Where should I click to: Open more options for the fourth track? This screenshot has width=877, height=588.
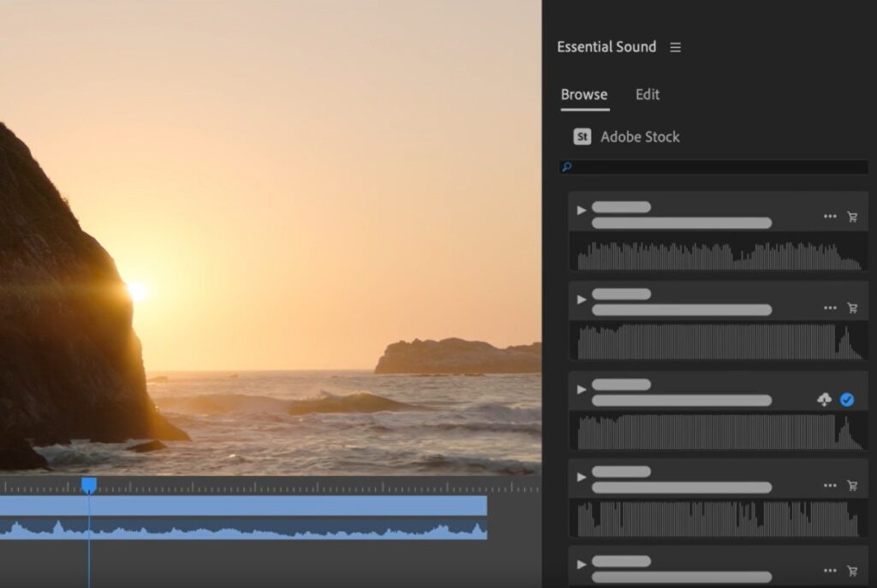(x=830, y=484)
